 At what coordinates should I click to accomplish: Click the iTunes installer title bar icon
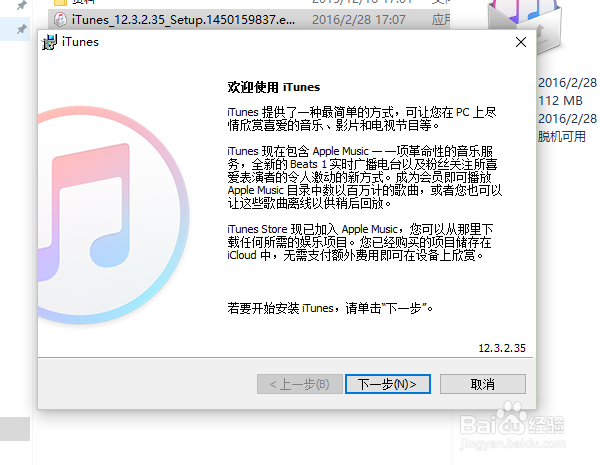[x=49, y=42]
